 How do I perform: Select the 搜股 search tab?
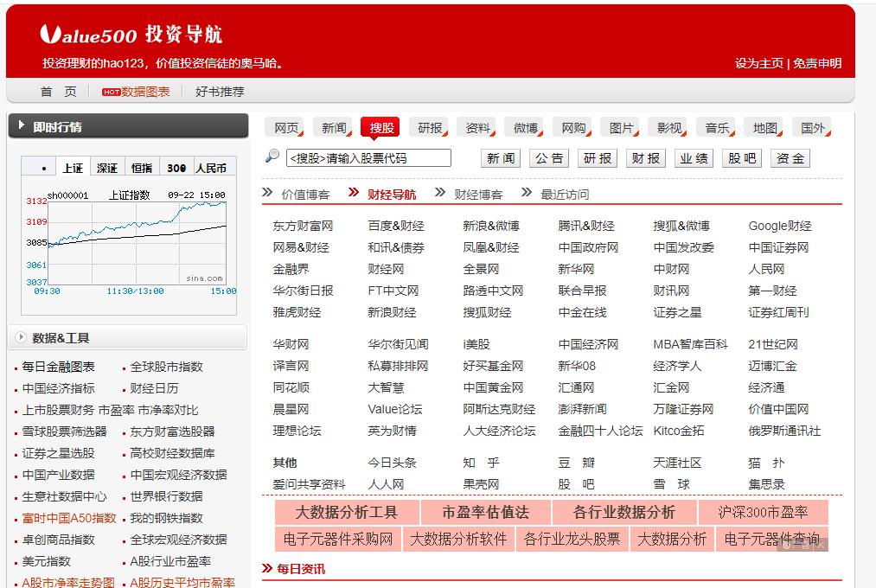tap(380, 128)
